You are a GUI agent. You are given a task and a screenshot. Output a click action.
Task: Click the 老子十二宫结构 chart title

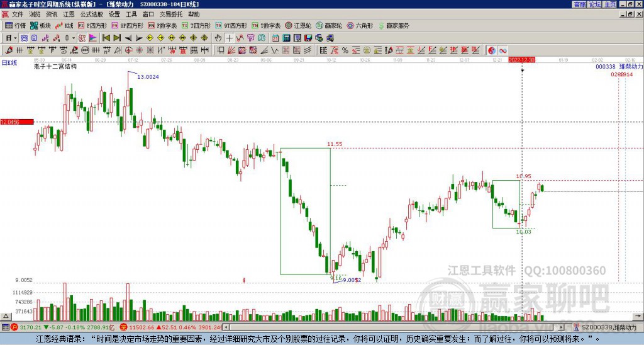pyautogui.click(x=55, y=67)
